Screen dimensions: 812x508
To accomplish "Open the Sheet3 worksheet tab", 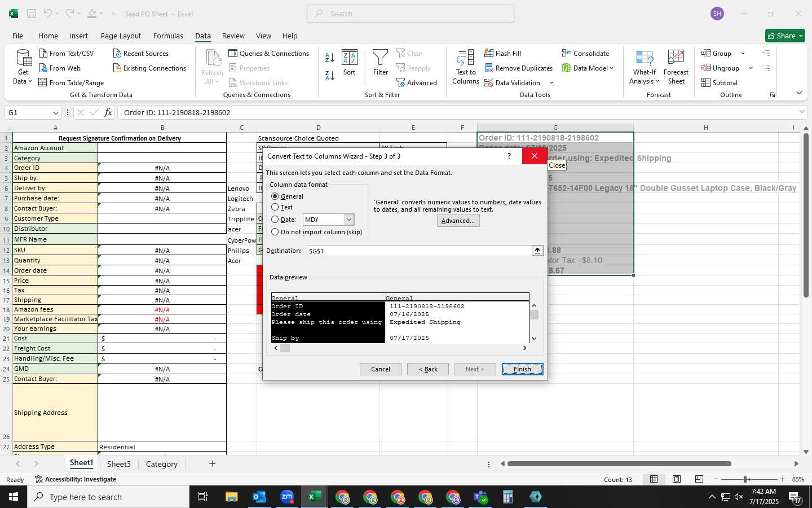I will pyautogui.click(x=119, y=464).
